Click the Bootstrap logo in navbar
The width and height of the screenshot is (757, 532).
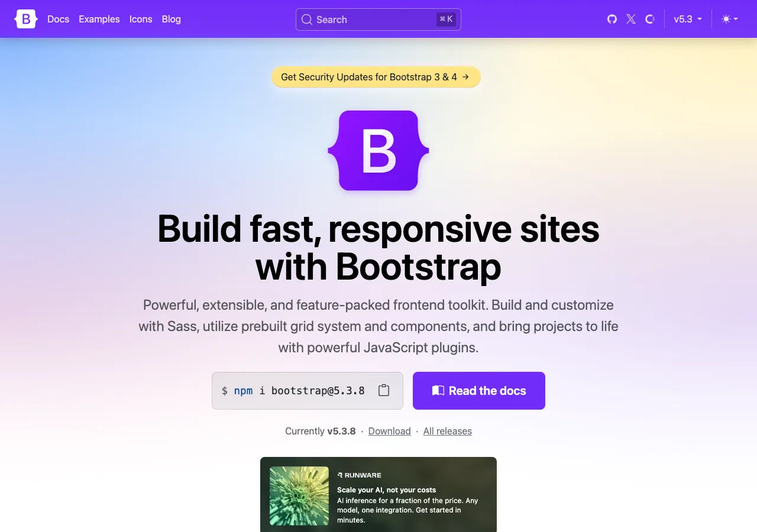tap(26, 19)
